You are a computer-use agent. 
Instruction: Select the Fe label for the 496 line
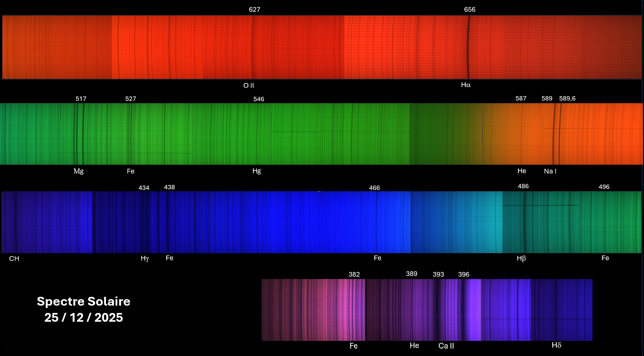[605, 258]
